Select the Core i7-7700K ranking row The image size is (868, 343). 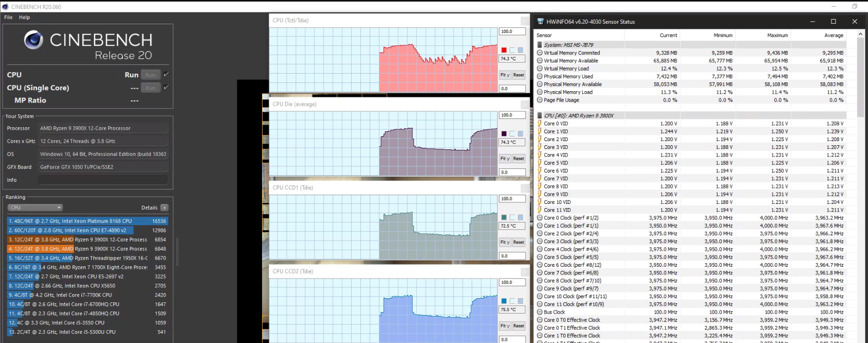(x=88, y=295)
